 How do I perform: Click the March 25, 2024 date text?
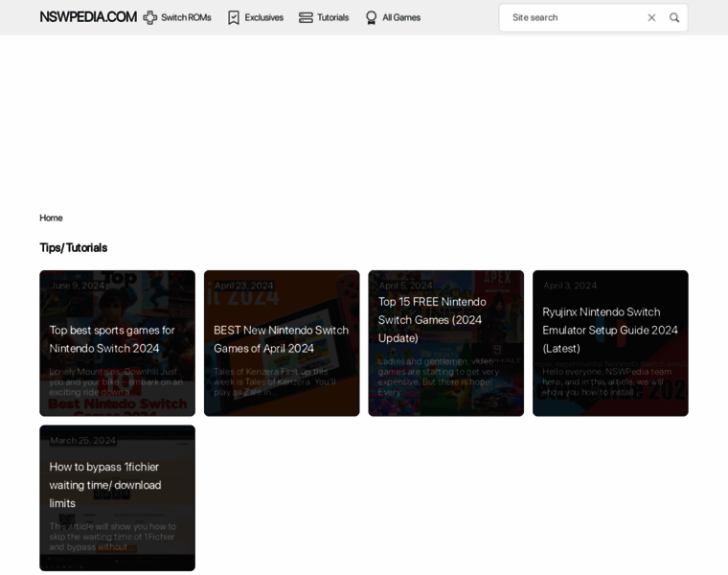(x=82, y=440)
